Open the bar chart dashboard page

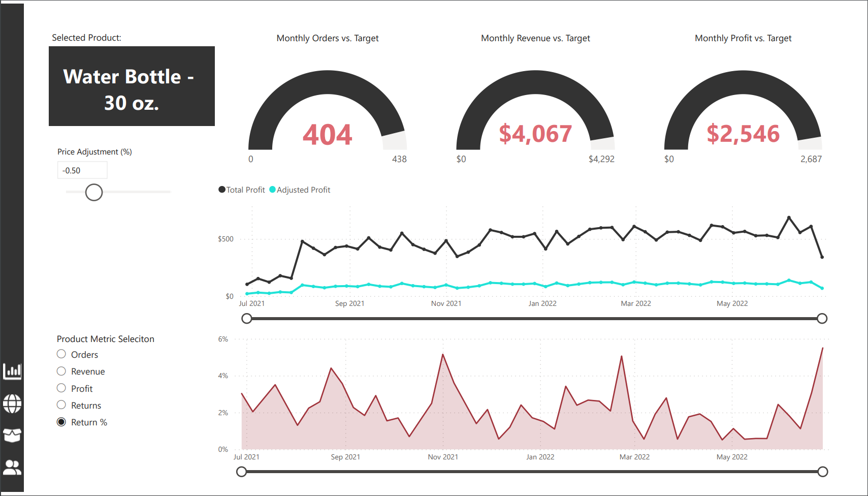(12, 371)
